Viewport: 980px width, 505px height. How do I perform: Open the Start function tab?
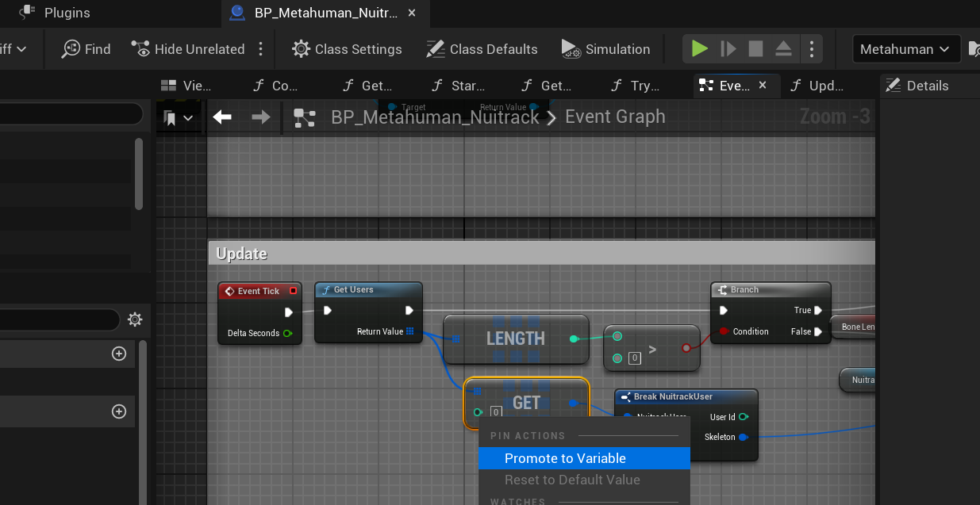(459, 86)
